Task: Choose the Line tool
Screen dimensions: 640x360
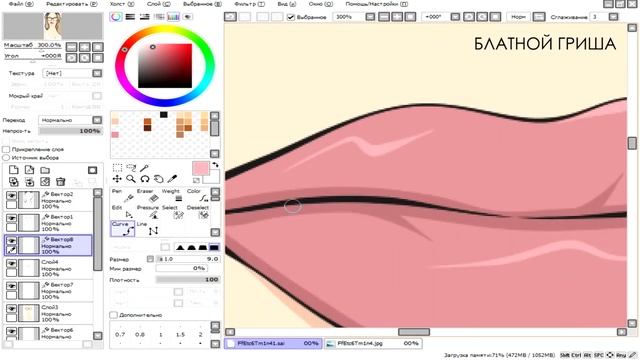Action: 148,229
